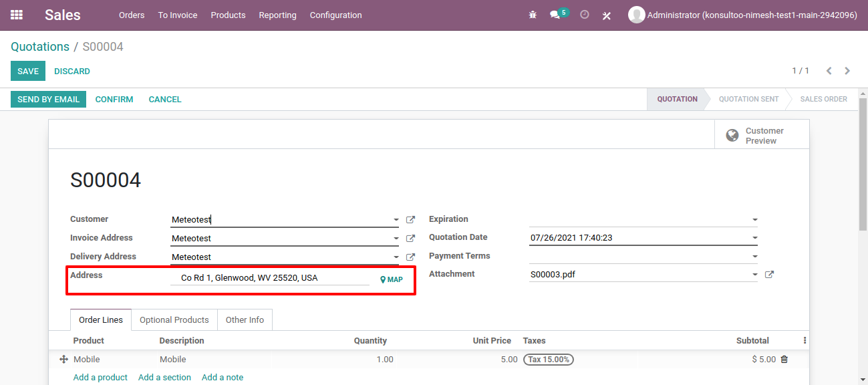Viewport: 868px width, 385px height.
Task: Grab the Mobile line reorder handle
Action: click(64, 360)
